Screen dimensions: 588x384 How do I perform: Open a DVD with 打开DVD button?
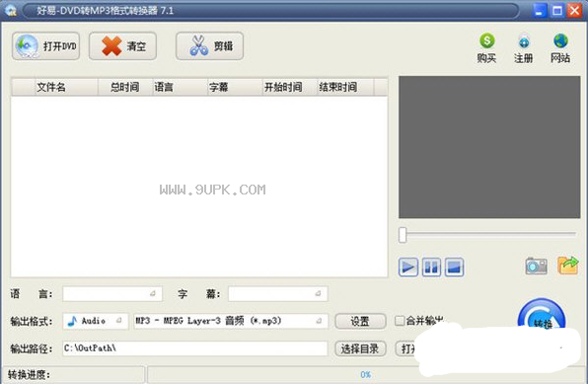pyautogui.click(x=45, y=45)
